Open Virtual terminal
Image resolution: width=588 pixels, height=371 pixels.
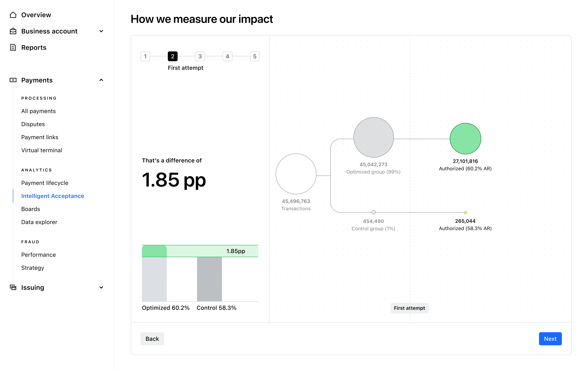coord(42,150)
